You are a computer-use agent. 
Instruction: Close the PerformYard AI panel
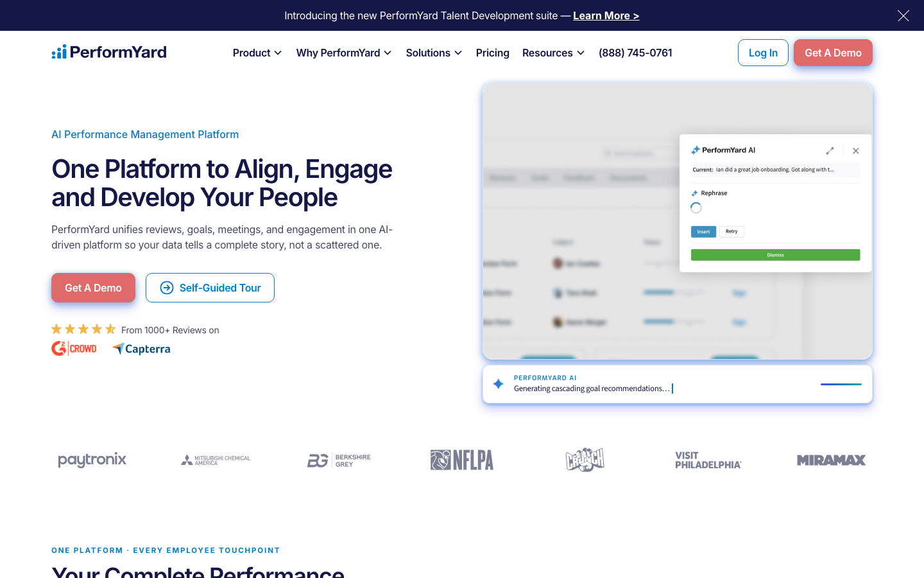click(x=855, y=151)
